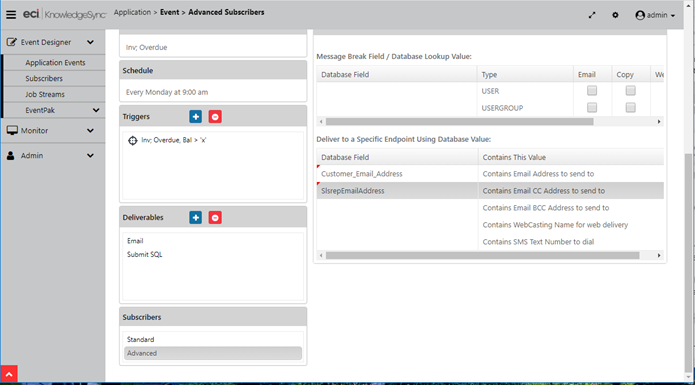Click the Admin person icon
Image resolution: width=695 pixels, height=385 pixels.
coord(11,156)
